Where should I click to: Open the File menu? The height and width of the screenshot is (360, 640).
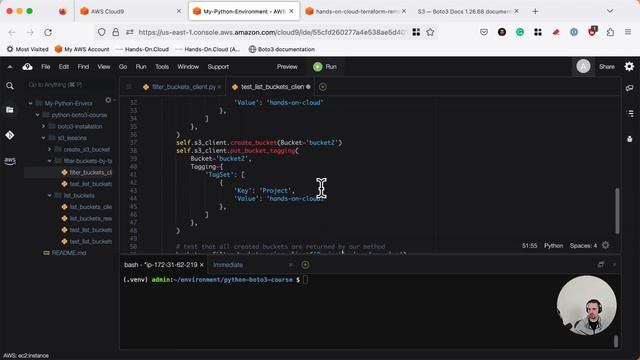click(46, 67)
